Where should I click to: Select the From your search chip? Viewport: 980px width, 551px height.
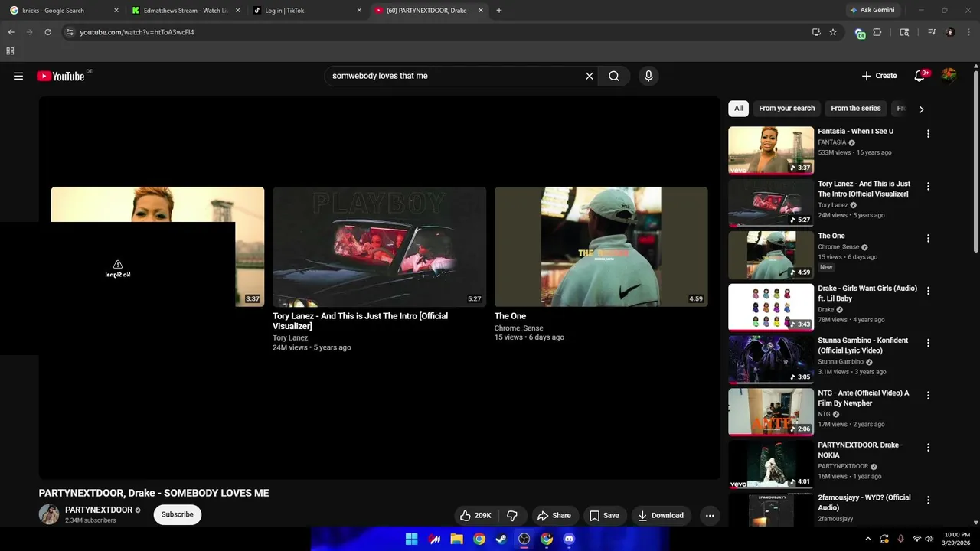(787, 109)
